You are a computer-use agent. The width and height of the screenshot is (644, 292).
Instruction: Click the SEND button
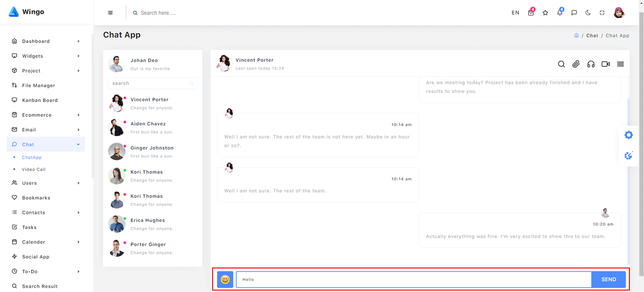click(609, 279)
